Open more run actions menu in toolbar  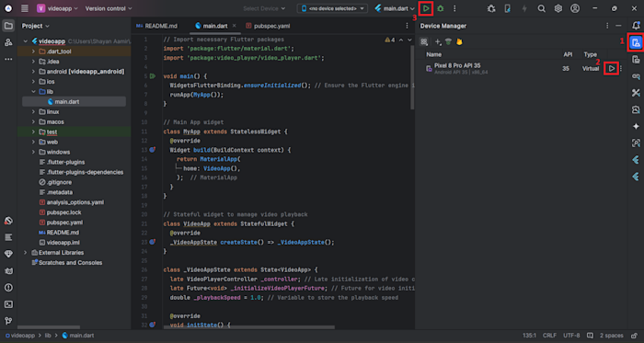[x=454, y=8]
